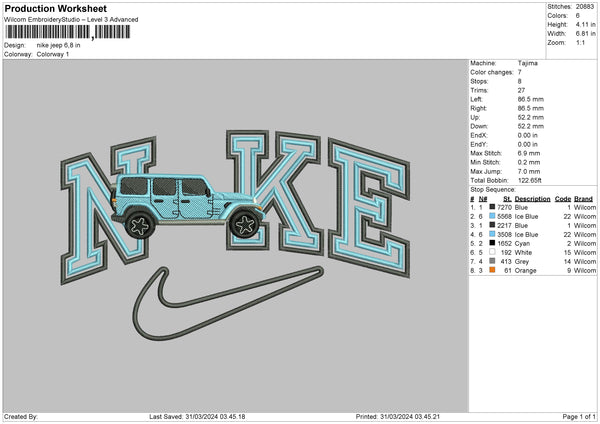Viewport: 600px width, 424px height.
Task: Click the "Cyan" description in row 5
Action: pos(522,243)
